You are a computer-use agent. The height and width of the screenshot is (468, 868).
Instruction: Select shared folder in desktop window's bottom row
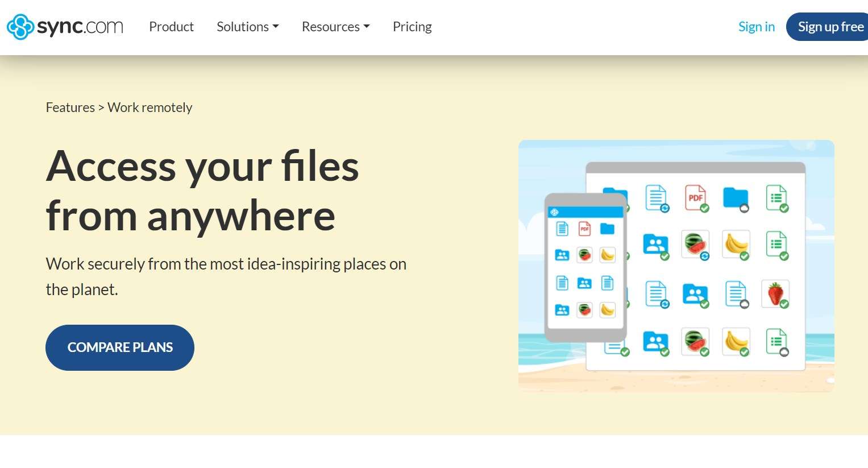(x=655, y=342)
